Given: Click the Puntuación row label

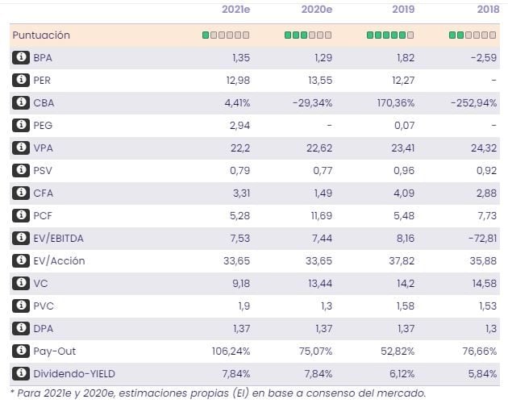Looking at the screenshot, I should pyautogui.click(x=41, y=35).
